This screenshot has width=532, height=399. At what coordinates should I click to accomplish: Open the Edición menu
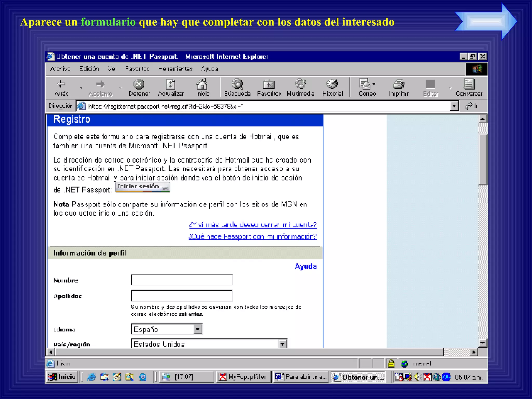coord(89,69)
